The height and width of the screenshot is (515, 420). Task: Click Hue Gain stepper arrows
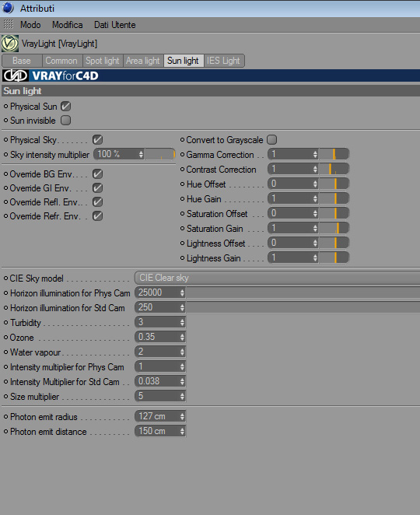pos(315,198)
